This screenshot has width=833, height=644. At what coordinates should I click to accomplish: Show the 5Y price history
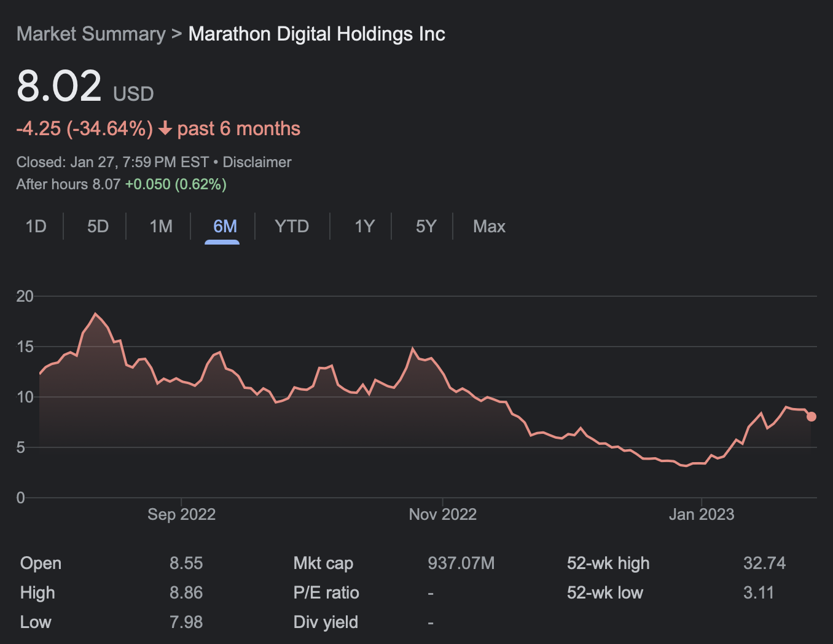click(426, 227)
